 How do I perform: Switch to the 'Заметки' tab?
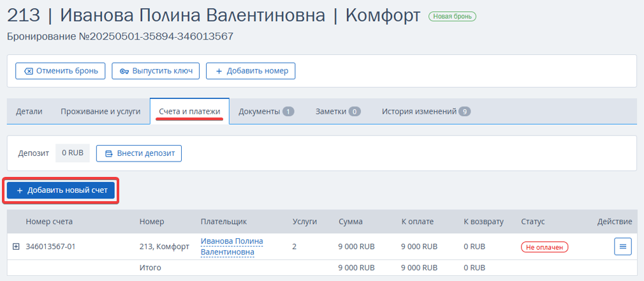coord(338,112)
